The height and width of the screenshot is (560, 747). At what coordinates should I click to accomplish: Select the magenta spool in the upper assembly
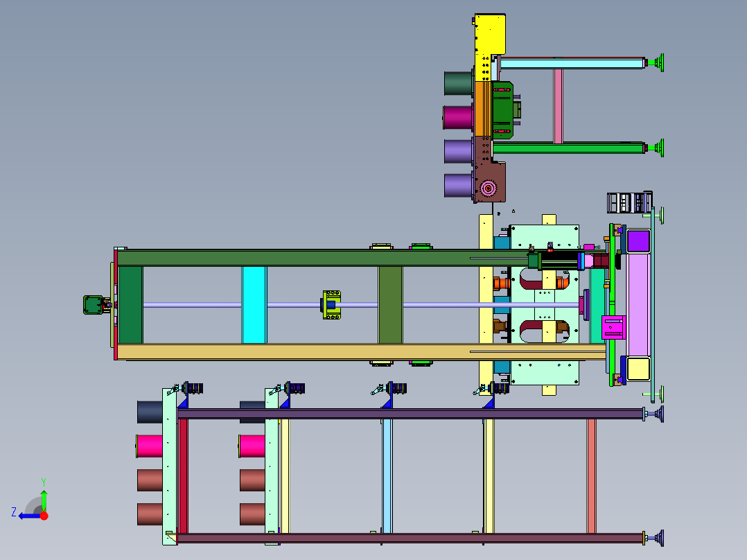click(458, 117)
